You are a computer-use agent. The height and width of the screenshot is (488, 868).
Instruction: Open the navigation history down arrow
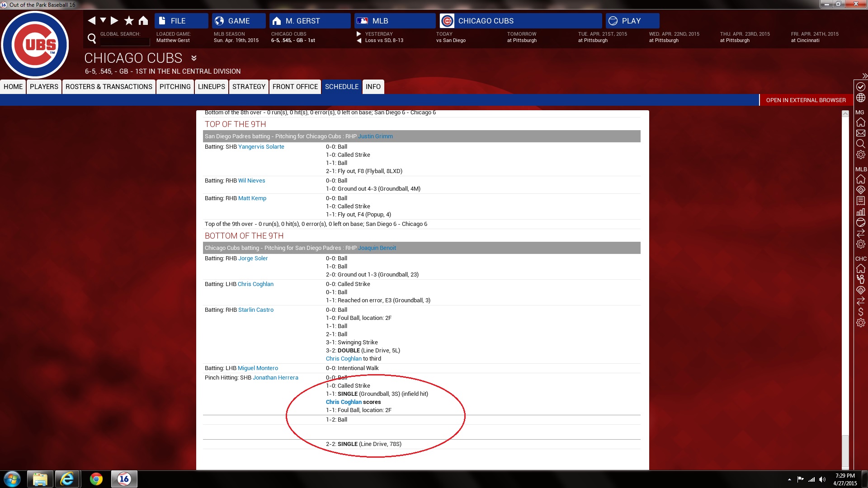pyautogui.click(x=103, y=20)
